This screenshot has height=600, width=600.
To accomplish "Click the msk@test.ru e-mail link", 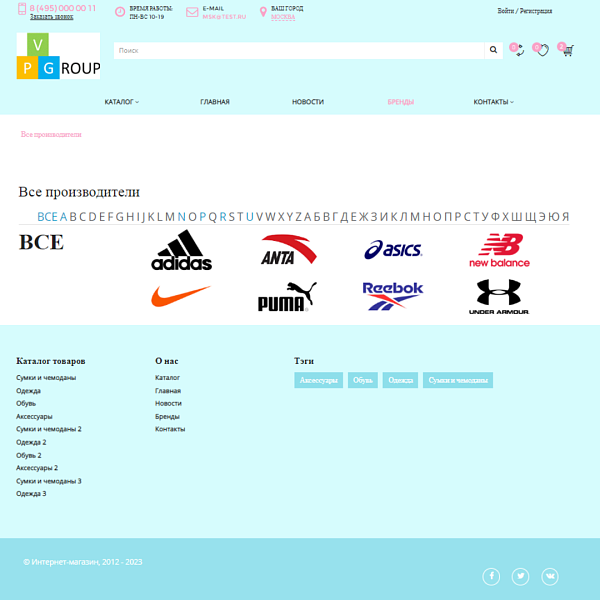I will (224, 17).
